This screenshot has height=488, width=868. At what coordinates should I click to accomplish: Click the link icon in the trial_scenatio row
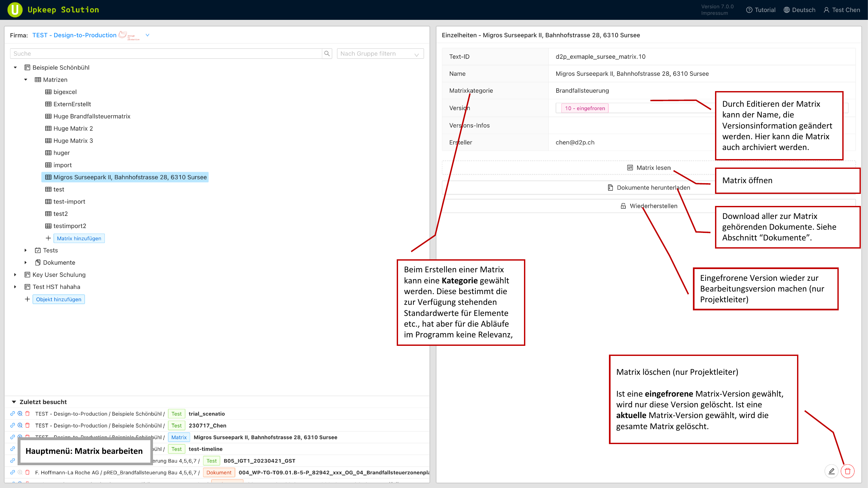tap(12, 413)
